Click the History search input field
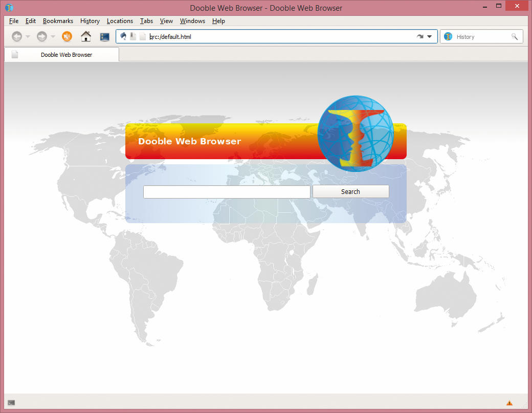The height and width of the screenshot is (413, 532). (x=482, y=37)
